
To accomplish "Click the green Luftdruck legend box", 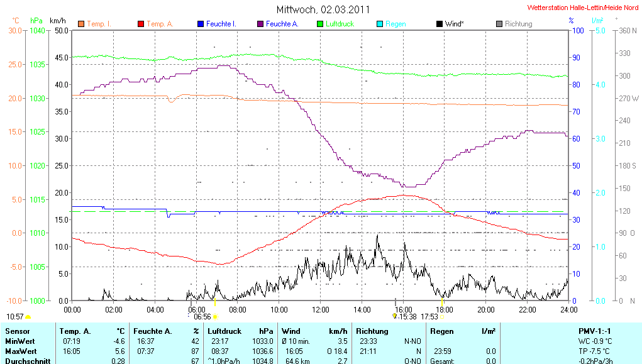I will pyautogui.click(x=319, y=24).
